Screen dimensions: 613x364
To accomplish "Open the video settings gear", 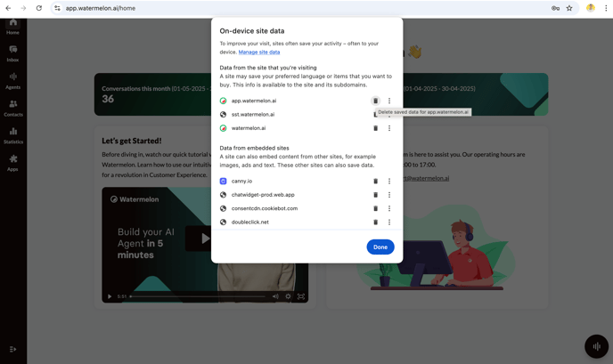I will tap(288, 296).
